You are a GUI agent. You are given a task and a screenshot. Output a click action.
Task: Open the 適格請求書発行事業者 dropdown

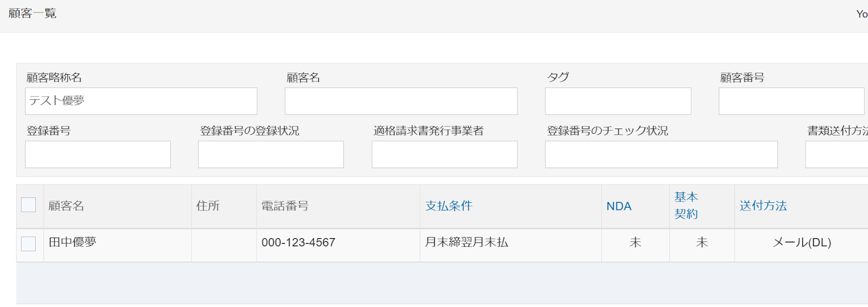[x=444, y=155]
